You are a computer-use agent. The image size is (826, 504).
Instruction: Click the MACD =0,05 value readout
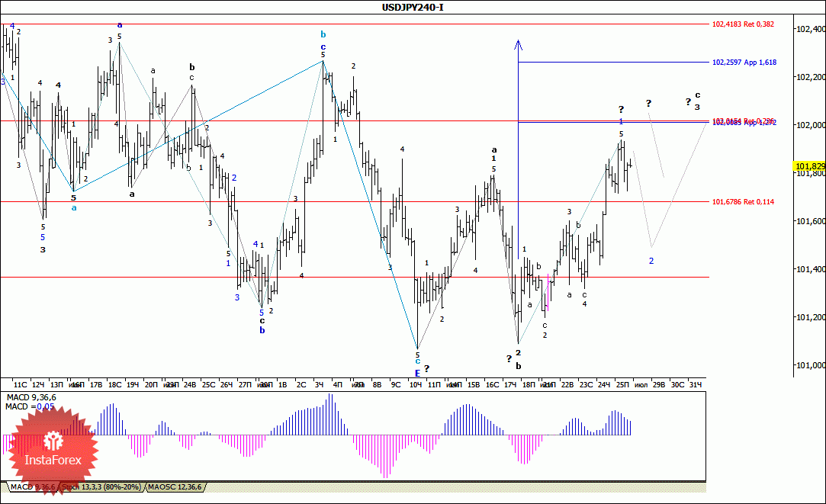[30, 406]
